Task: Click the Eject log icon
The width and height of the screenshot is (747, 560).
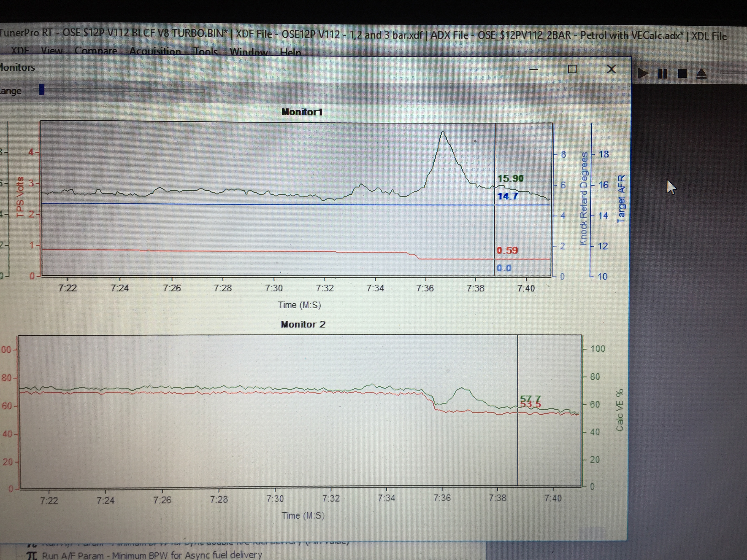Action: tap(702, 74)
